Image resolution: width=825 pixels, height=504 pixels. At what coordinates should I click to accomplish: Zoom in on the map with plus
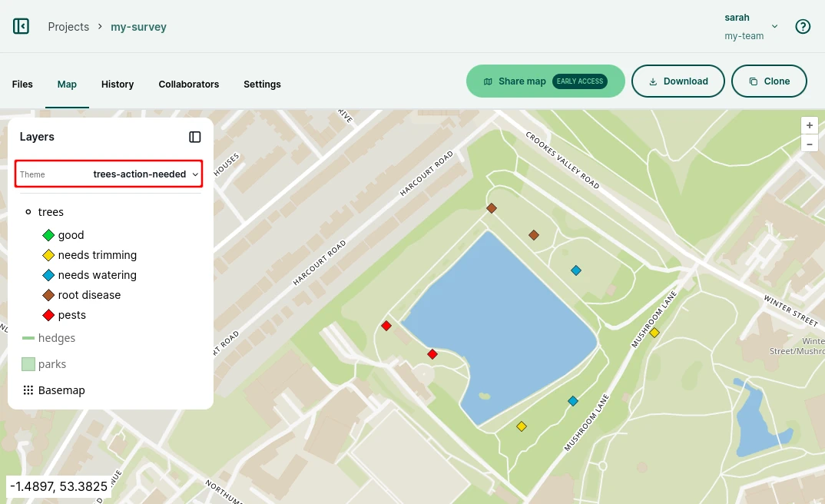809,125
